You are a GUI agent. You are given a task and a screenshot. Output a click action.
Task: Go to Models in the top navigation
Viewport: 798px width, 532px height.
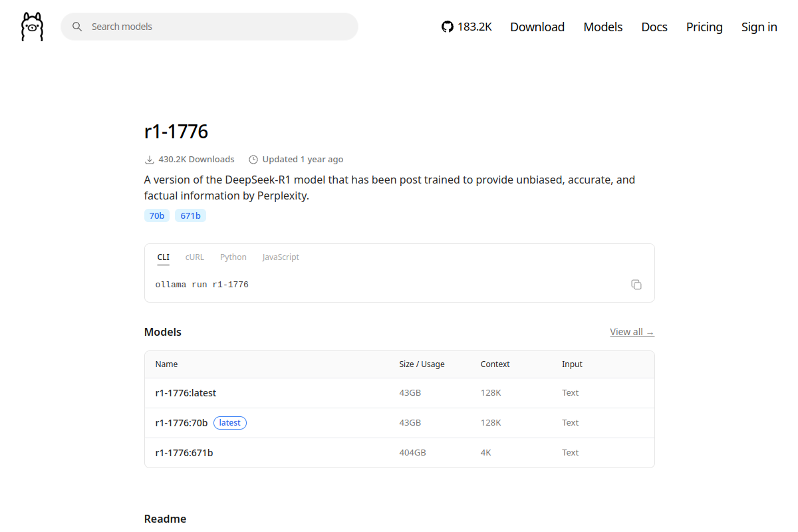click(x=603, y=27)
